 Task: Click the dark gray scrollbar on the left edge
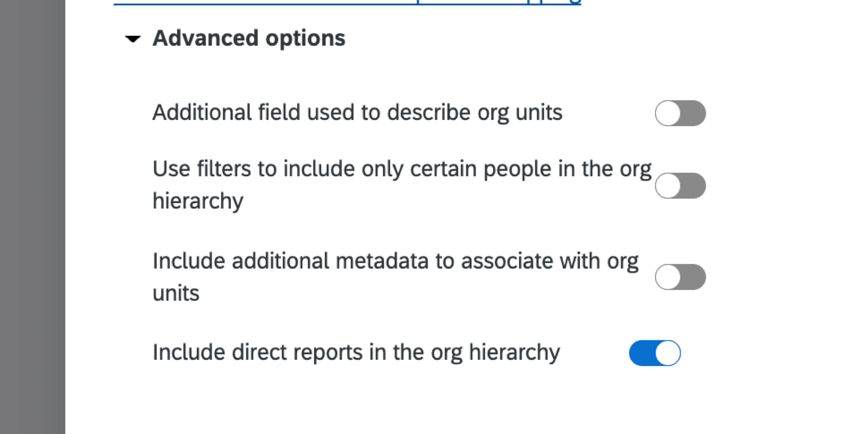[33, 217]
